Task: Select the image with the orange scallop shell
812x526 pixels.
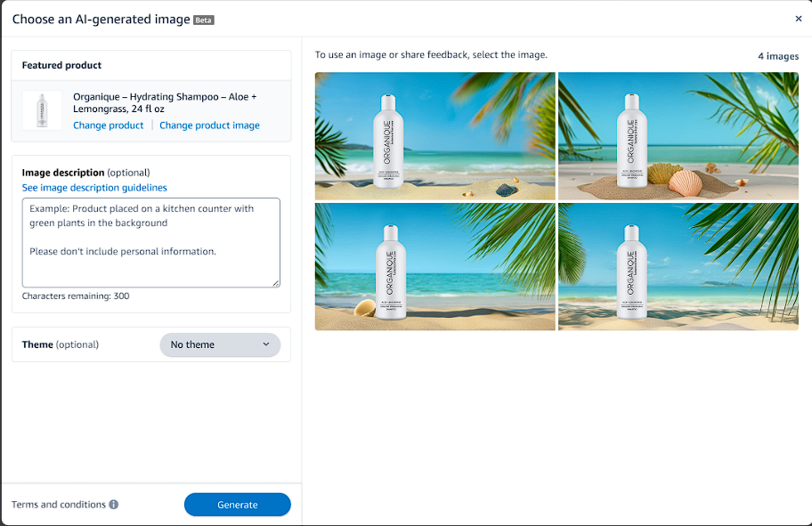Action: click(678, 135)
